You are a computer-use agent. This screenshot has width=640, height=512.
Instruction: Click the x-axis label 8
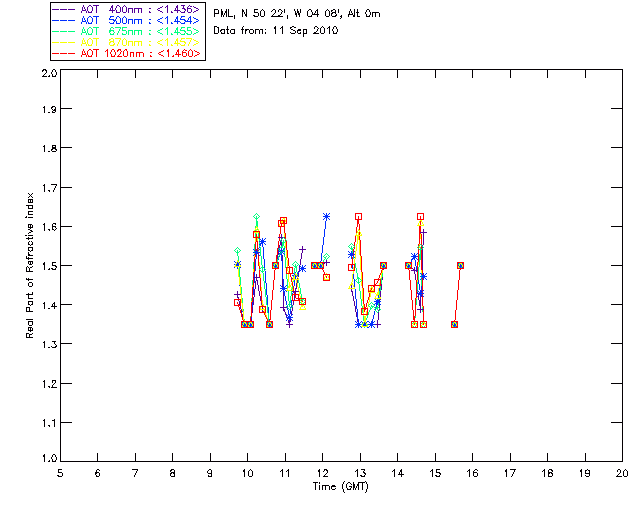click(x=173, y=473)
